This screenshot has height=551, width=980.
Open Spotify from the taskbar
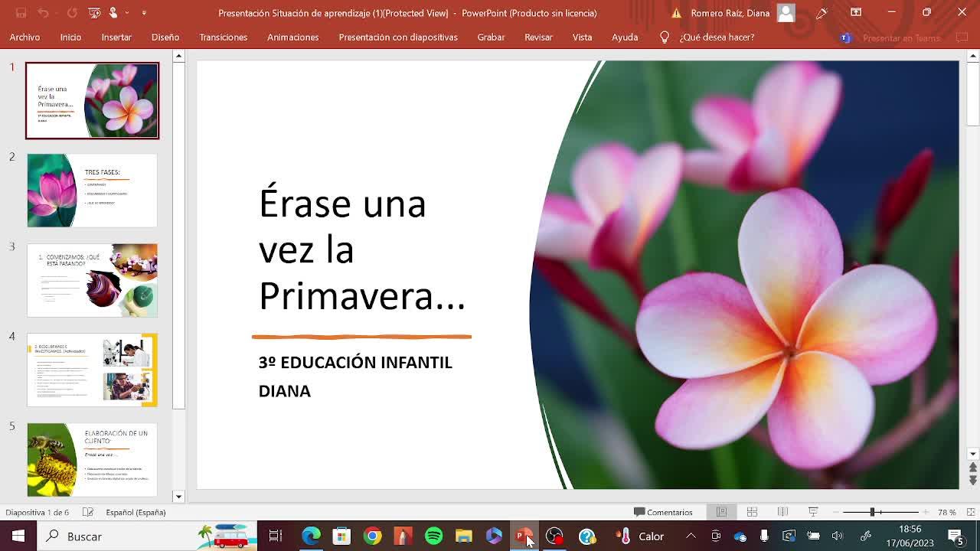point(433,536)
